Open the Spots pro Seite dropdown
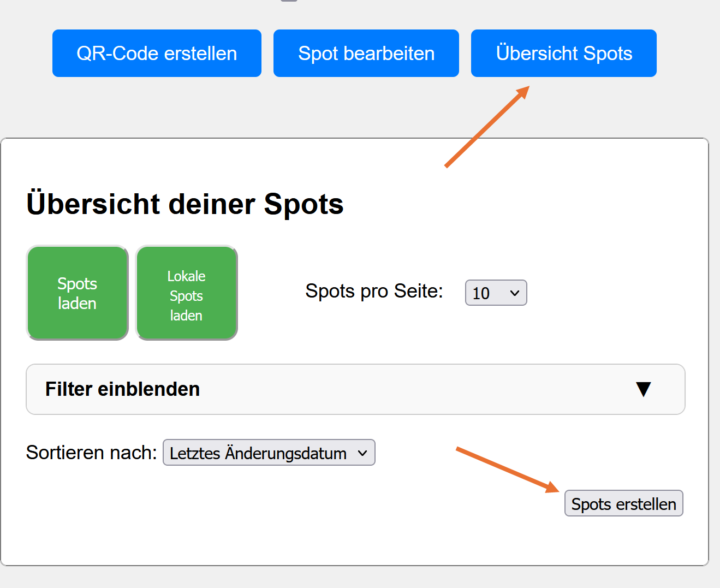 tap(496, 293)
